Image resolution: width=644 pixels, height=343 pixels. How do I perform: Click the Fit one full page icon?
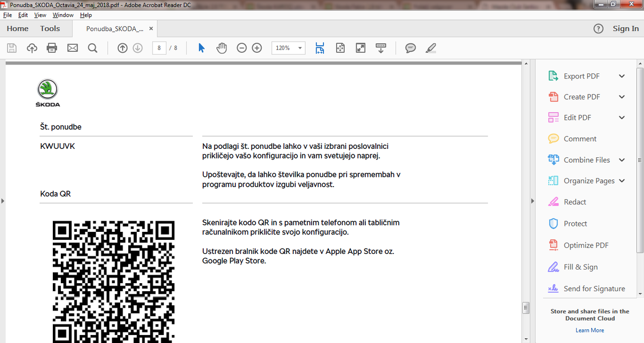[341, 48]
